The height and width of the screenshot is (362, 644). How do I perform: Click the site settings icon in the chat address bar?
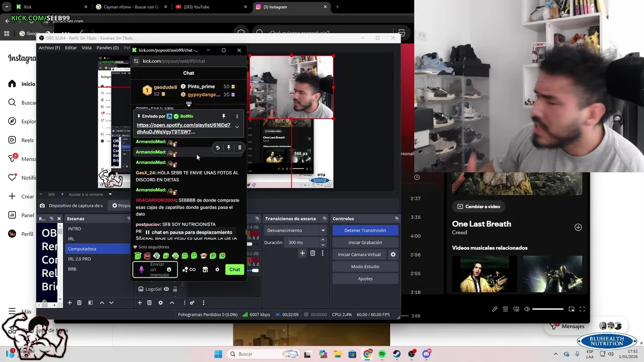pos(136,61)
